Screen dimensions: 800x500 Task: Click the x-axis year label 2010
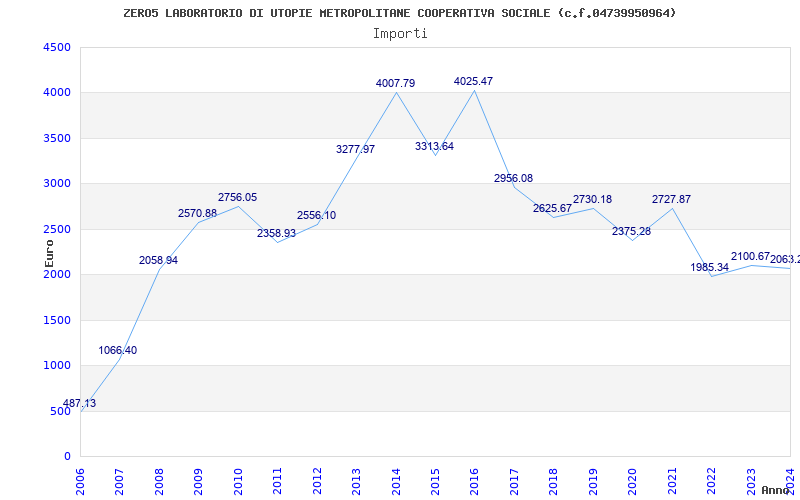point(238,481)
